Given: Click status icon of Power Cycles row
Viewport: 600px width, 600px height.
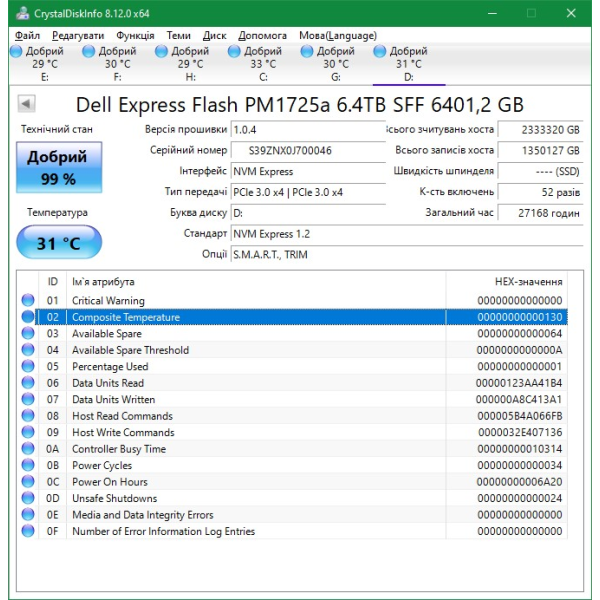Looking at the screenshot, I should coord(28,465).
